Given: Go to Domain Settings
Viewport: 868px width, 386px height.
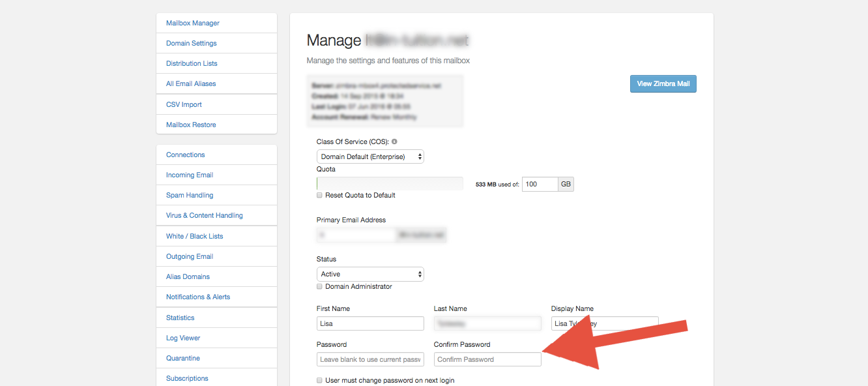Looking at the screenshot, I should (x=190, y=43).
